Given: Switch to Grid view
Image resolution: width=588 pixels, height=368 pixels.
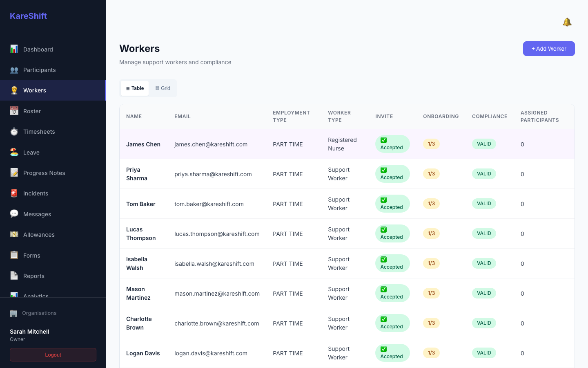Looking at the screenshot, I should [x=163, y=88].
